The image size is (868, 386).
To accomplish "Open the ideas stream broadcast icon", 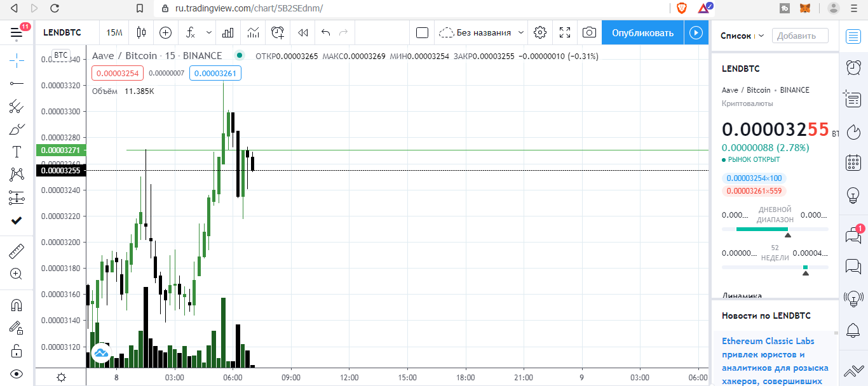I will [x=853, y=297].
